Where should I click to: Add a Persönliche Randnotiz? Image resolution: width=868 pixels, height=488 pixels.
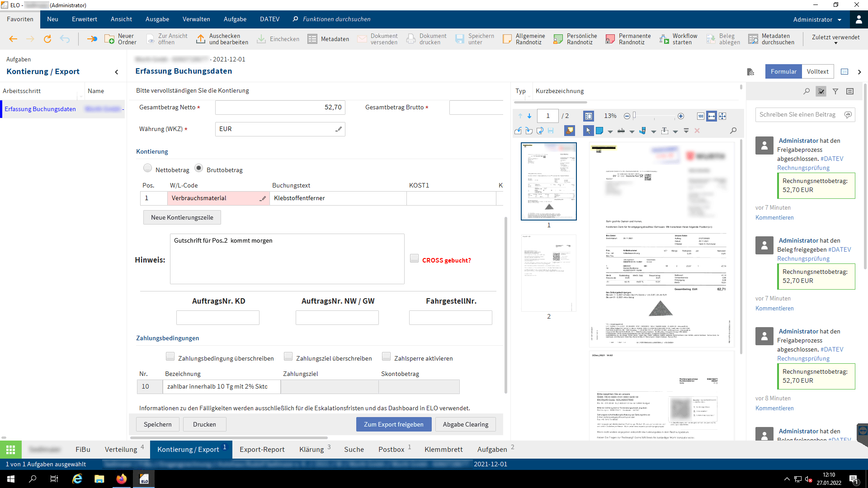pyautogui.click(x=576, y=39)
